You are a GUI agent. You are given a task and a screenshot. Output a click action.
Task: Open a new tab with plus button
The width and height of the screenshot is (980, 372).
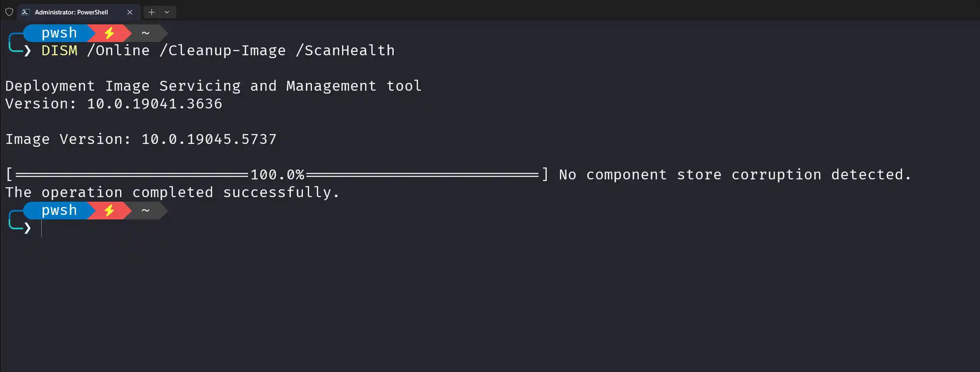(151, 12)
